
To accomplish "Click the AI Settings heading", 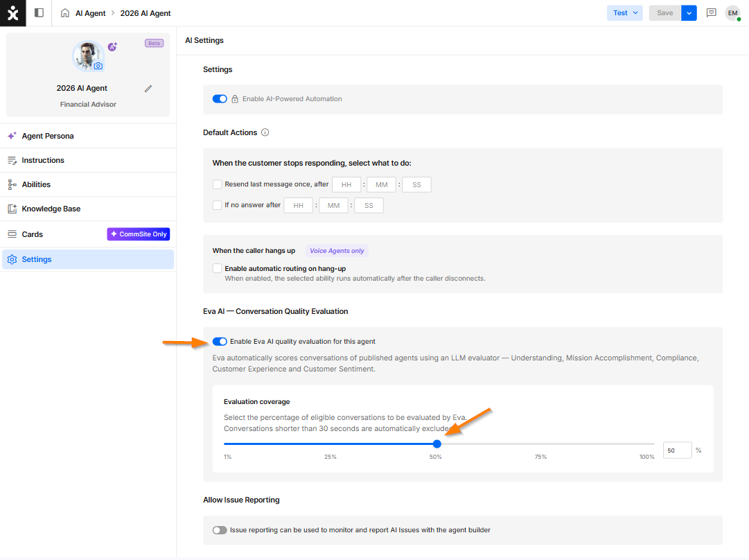I will pos(204,41).
